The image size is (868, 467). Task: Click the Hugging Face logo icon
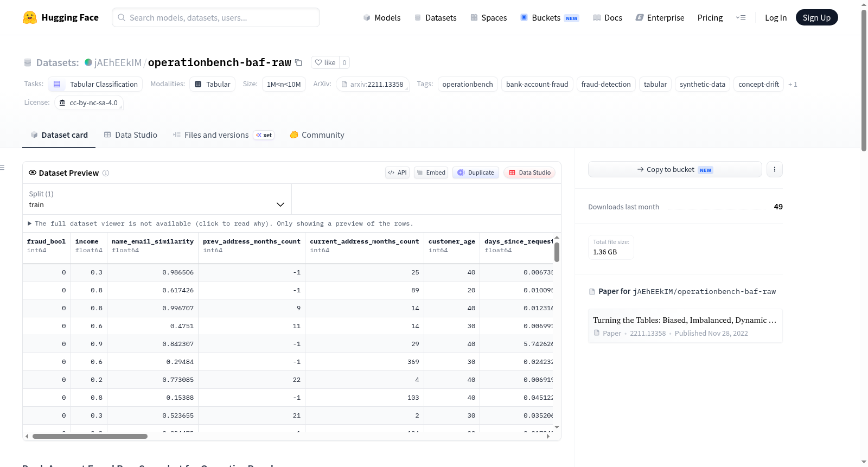[30, 17]
